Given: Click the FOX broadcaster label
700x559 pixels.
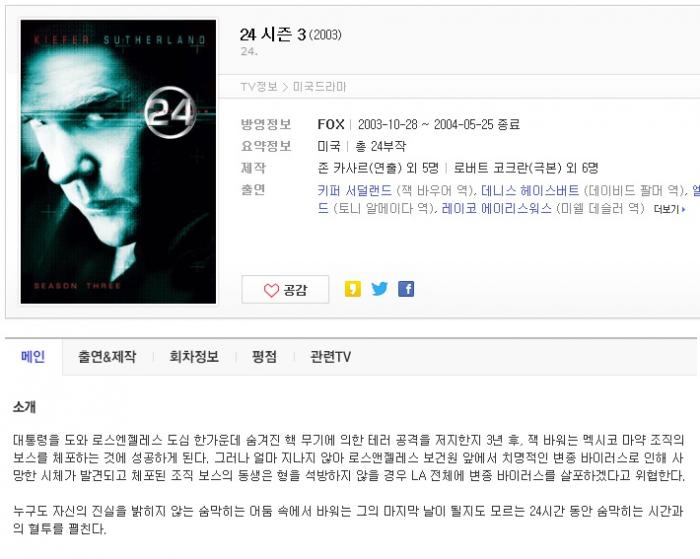Looking at the screenshot, I should (x=331, y=124).
